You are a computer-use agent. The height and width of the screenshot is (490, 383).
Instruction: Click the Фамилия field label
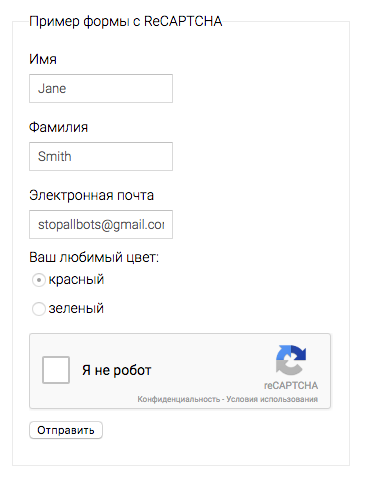pyautogui.click(x=58, y=127)
